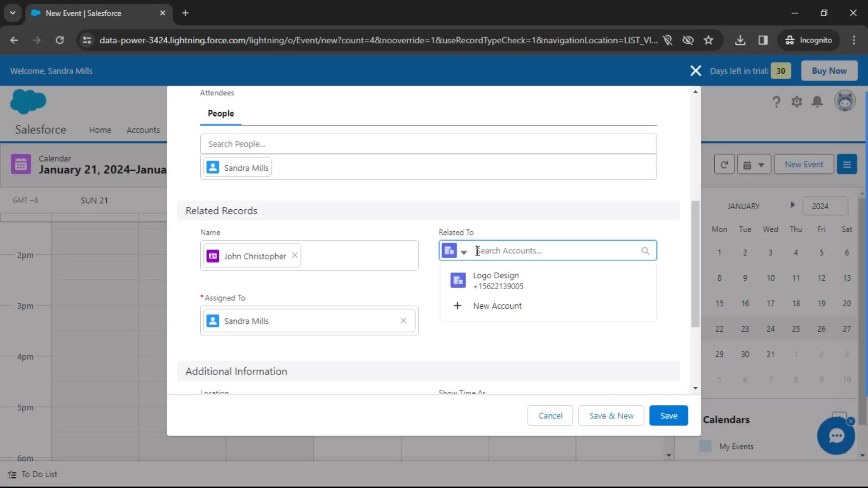Refresh the calendar view
868x488 pixels.
point(724,164)
